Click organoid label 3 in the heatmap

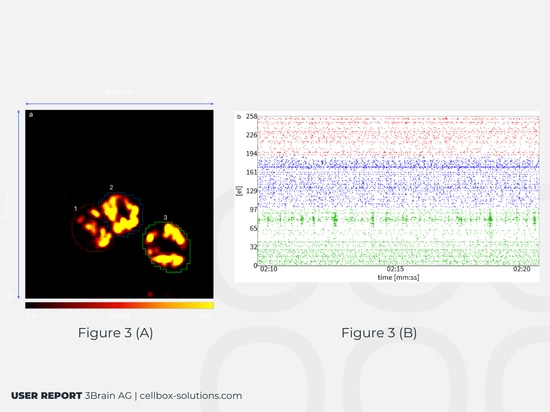click(x=166, y=218)
